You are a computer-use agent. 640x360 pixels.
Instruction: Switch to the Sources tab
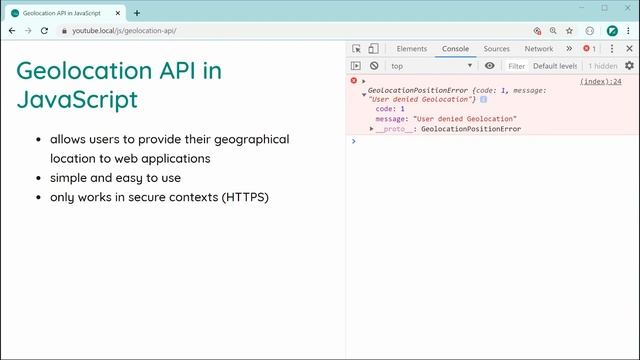496,49
